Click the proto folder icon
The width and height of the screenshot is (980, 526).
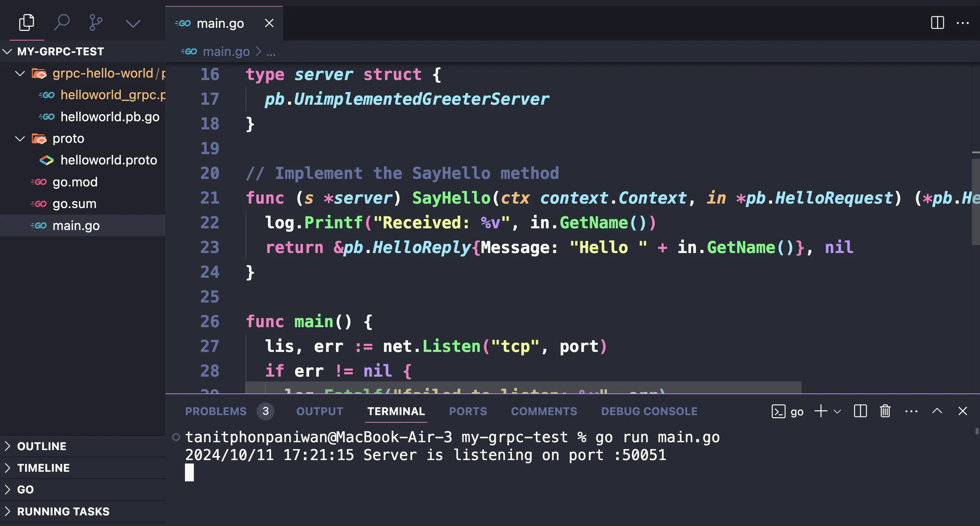click(39, 139)
